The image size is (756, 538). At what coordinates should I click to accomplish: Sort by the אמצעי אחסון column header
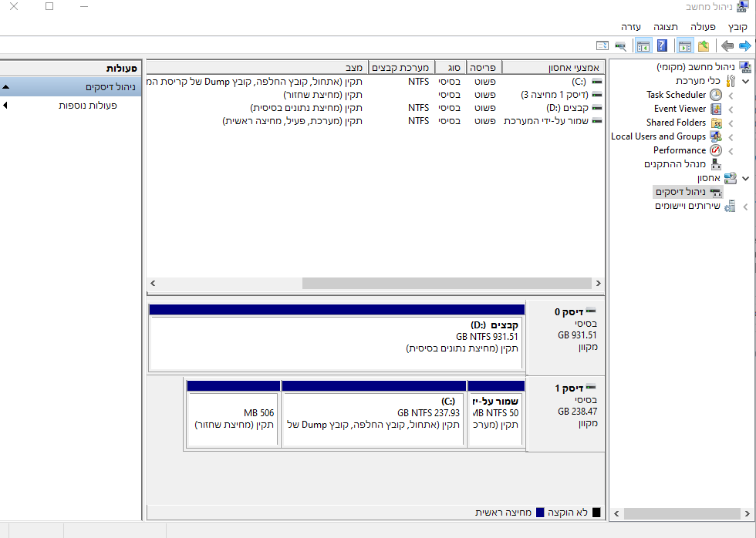click(x=553, y=67)
